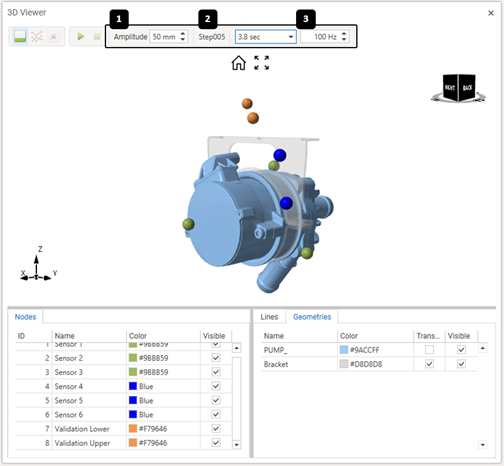
Task: Click the #D8D8D8 color value text
Action: pyautogui.click(x=366, y=364)
